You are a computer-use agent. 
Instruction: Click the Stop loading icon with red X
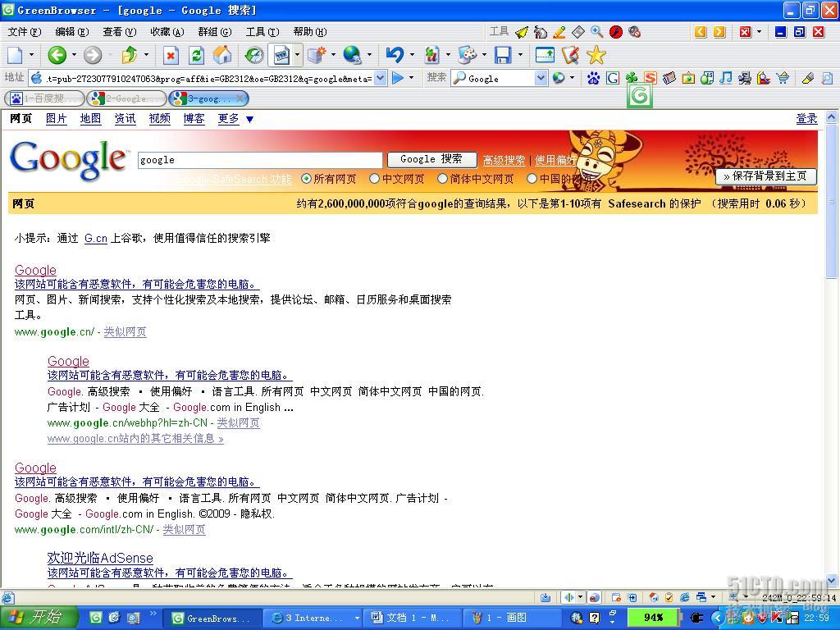click(171, 55)
